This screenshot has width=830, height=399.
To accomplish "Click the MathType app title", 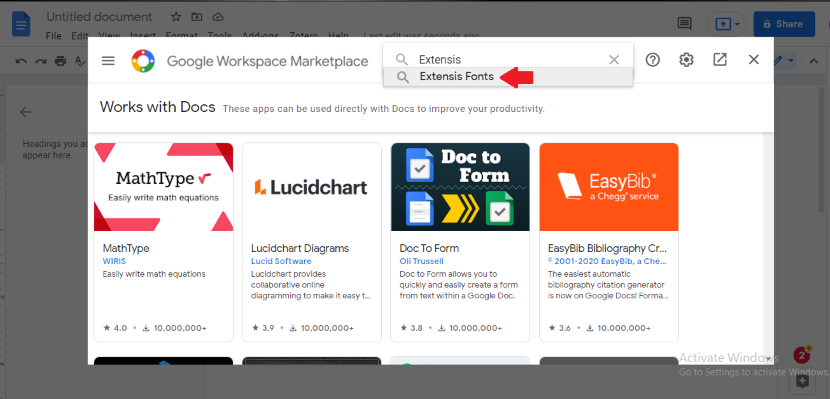I will [x=126, y=248].
